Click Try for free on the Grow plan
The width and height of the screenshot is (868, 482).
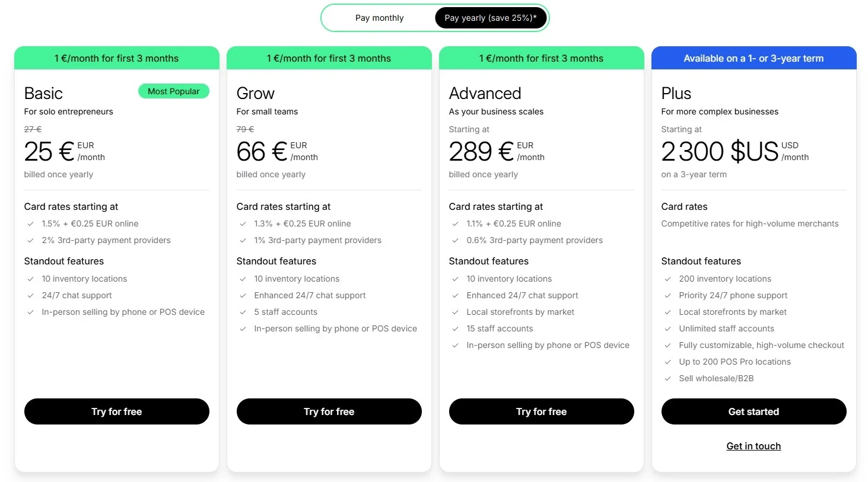coord(329,411)
